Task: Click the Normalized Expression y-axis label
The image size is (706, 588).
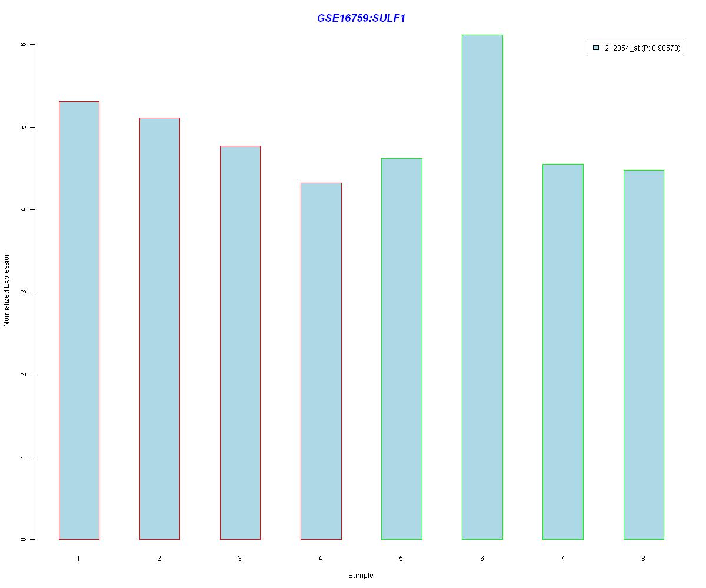Action: pos(6,289)
